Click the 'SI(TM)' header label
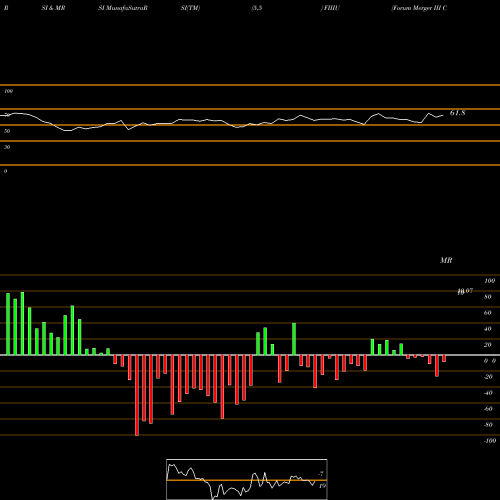 [190, 8]
